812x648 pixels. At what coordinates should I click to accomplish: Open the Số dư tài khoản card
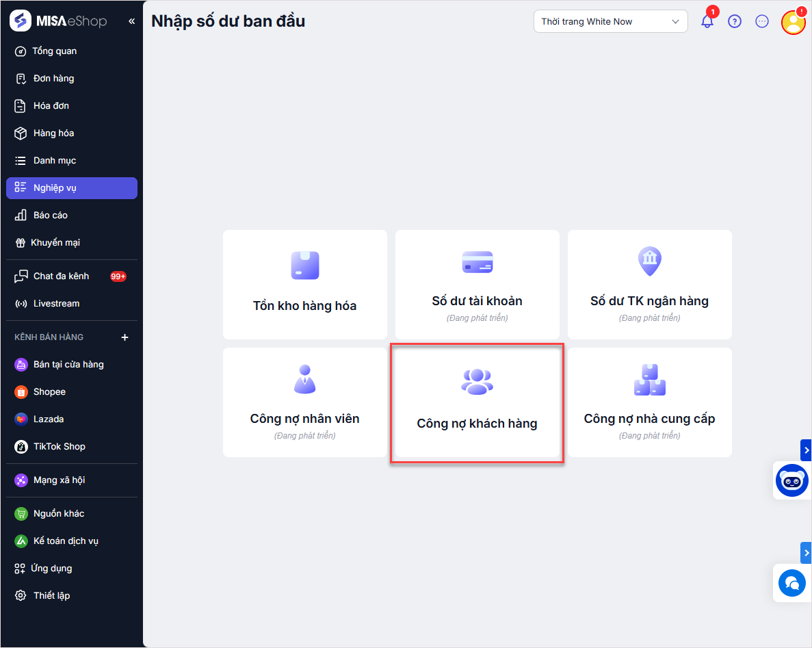(x=477, y=285)
